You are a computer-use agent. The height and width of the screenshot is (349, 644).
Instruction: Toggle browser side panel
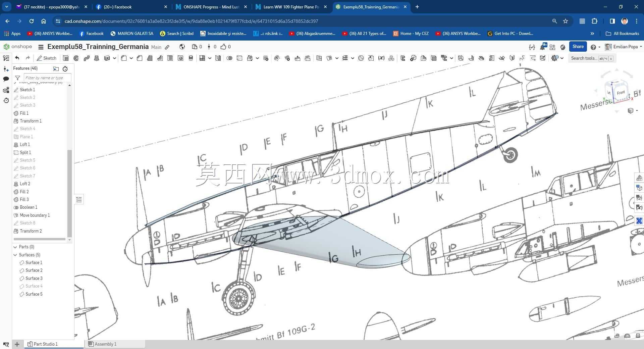(x=612, y=21)
